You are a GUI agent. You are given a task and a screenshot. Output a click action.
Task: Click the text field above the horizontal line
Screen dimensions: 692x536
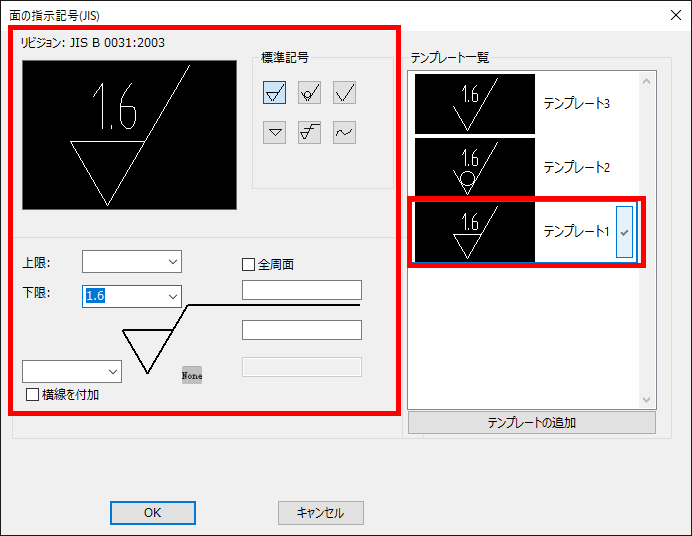(x=302, y=290)
